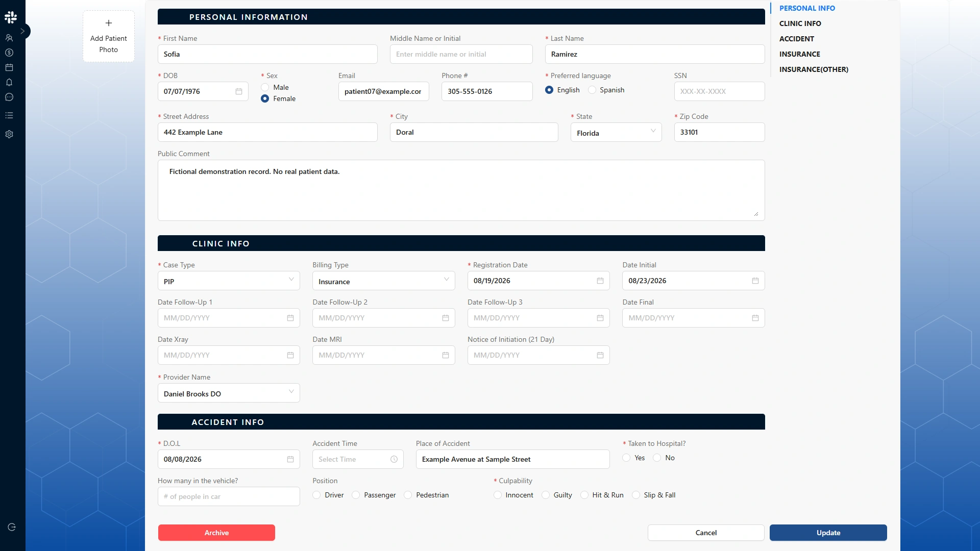Screen dimensions: 980x551
Task: Select Female sex radio button
Action: (265, 98)
